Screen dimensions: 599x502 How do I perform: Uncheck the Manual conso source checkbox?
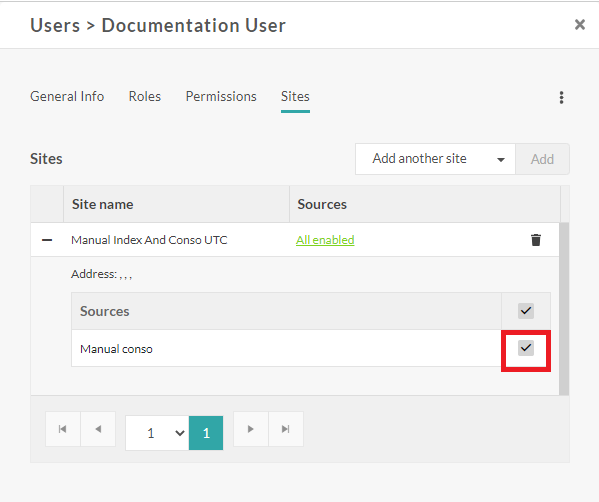(x=526, y=348)
